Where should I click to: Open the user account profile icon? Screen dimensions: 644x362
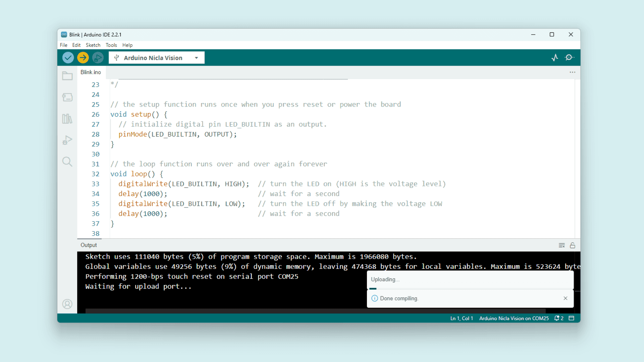pos(67,304)
